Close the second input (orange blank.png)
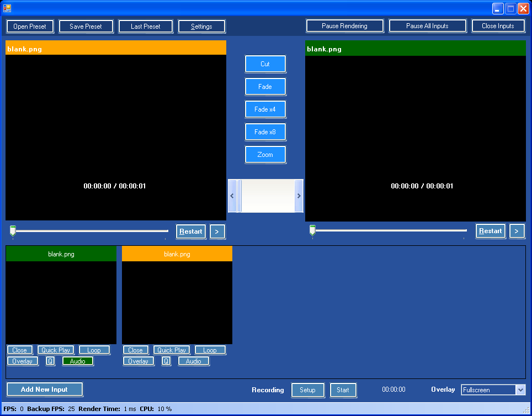Image resolution: width=532 pixels, height=416 pixels. click(135, 350)
